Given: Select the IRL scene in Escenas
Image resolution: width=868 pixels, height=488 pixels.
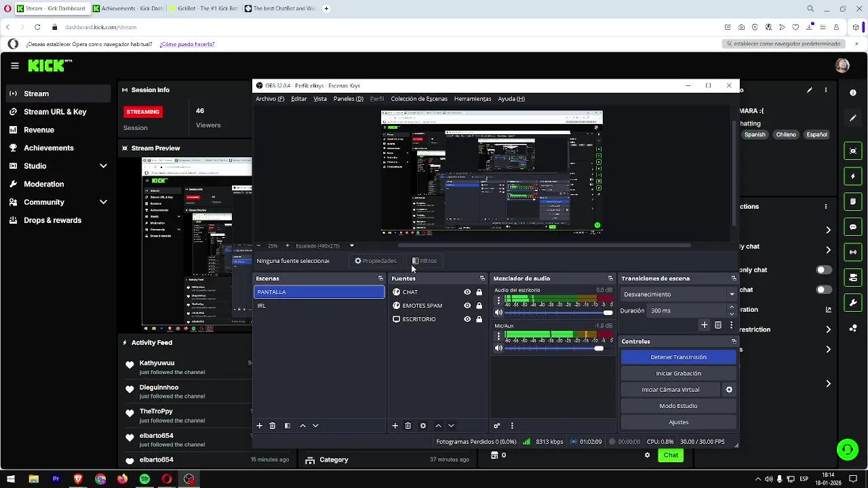Looking at the screenshot, I should [x=319, y=306].
